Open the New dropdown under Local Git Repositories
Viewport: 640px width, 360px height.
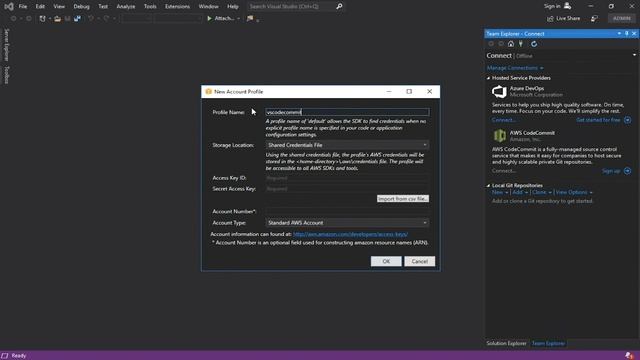tap(500, 192)
